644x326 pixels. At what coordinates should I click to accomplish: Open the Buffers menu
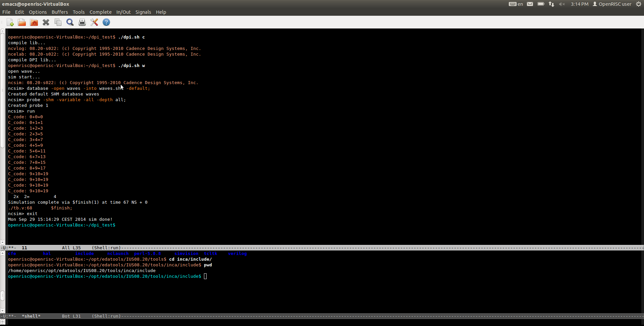(x=60, y=12)
